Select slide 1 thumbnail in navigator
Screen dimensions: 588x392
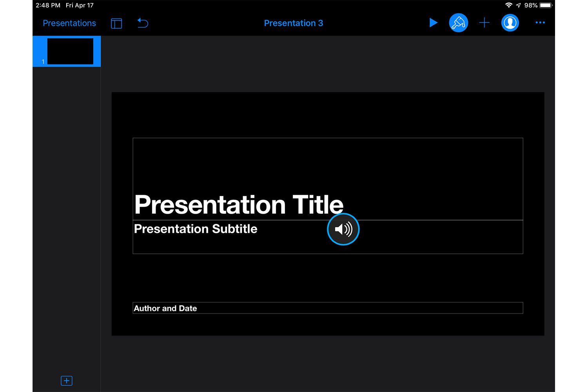tap(70, 51)
